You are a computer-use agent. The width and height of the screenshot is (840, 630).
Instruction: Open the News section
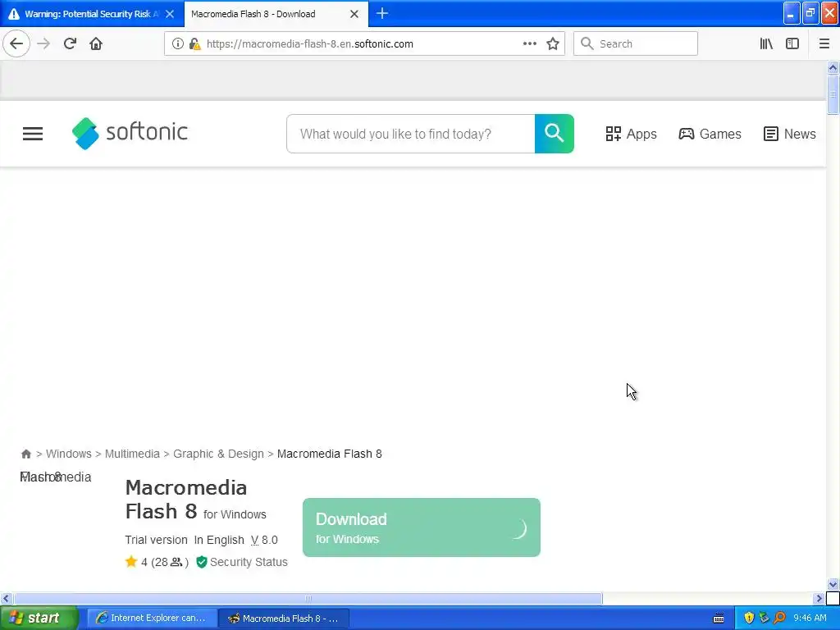(790, 134)
